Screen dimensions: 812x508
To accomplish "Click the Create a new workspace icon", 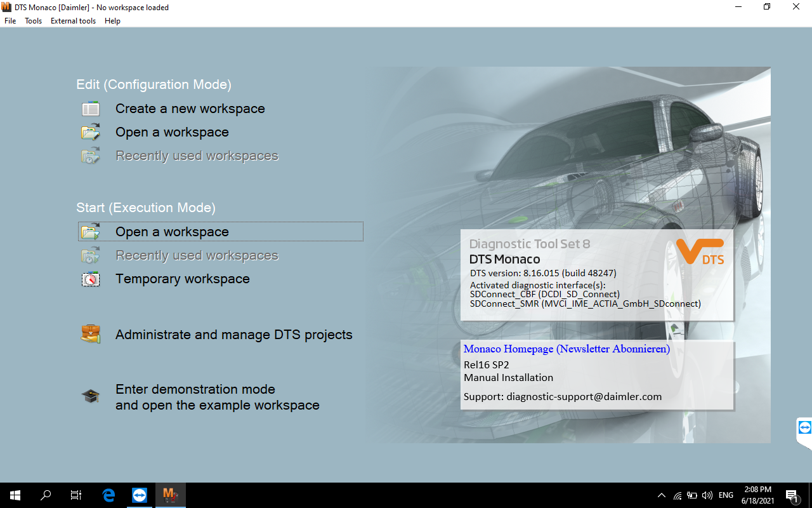I will tap(91, 109).
